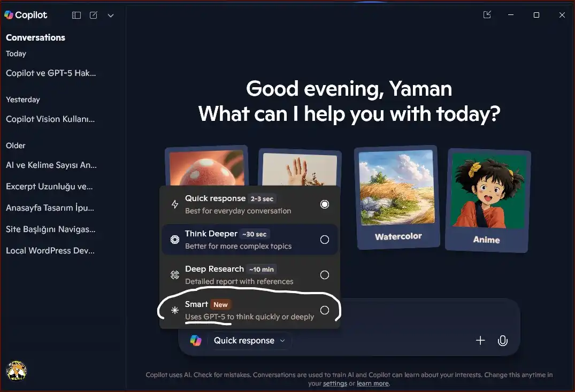The width and height of the screenshot is (575, 392).
Task: Select the Quick response radio button
Action: pos(325,204)
